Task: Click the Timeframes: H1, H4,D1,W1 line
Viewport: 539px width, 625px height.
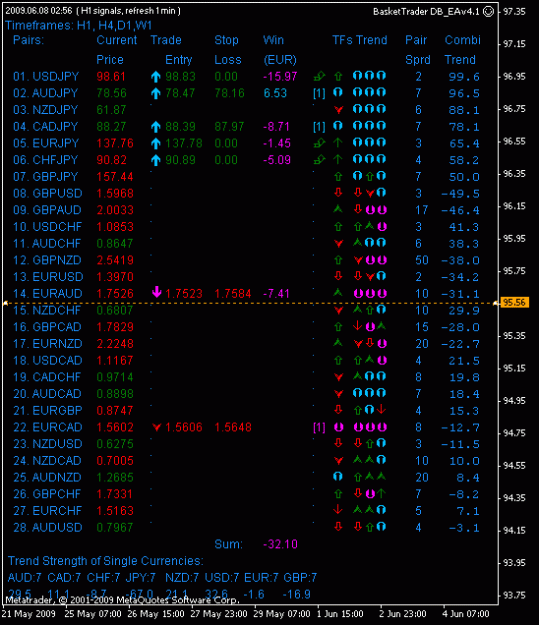Action: (x=79, y=26)
